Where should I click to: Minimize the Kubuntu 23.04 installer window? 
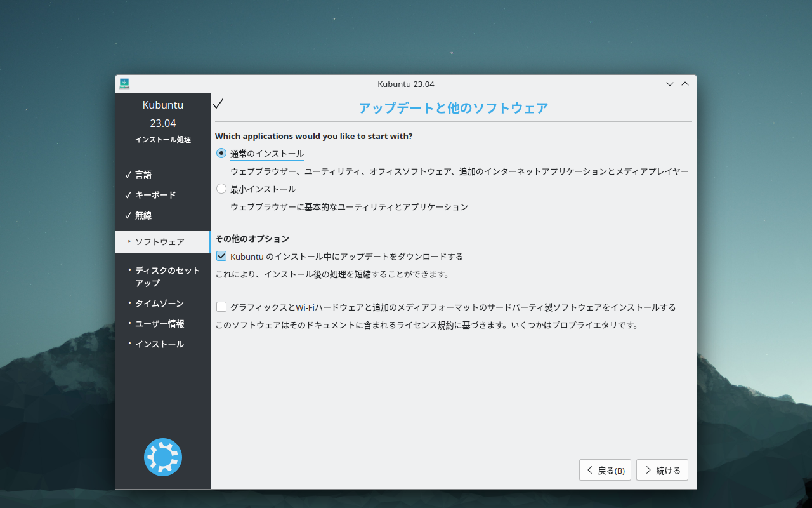click(669, 84)
